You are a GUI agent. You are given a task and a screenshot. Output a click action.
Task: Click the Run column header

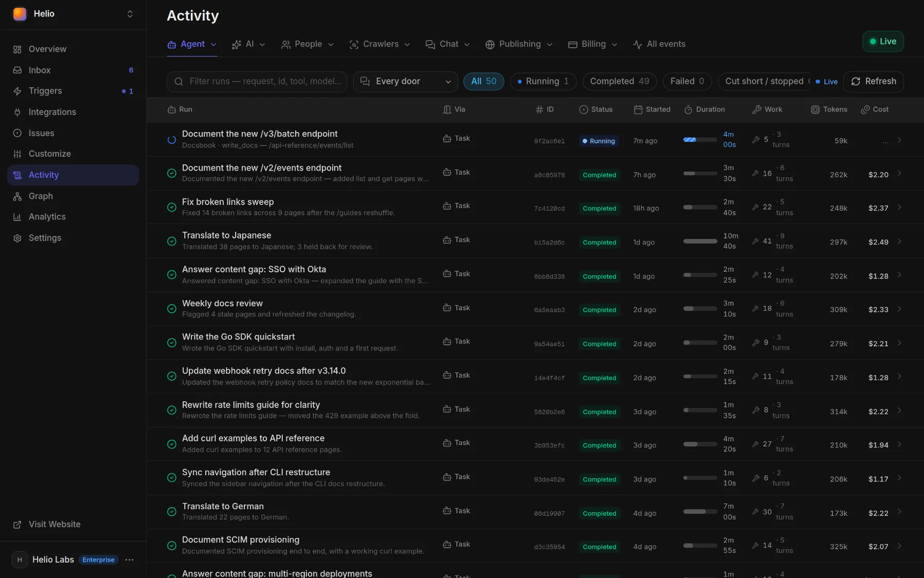pyautogui.click(x=180, y=109)
